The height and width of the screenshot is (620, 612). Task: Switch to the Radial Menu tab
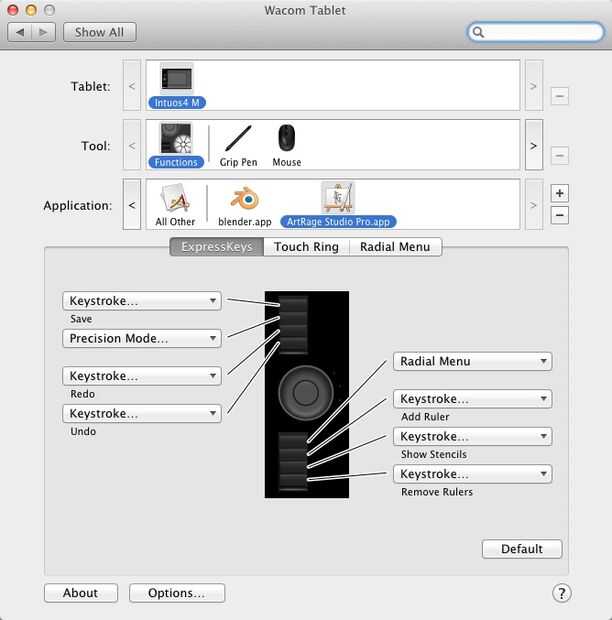(395, 247)
